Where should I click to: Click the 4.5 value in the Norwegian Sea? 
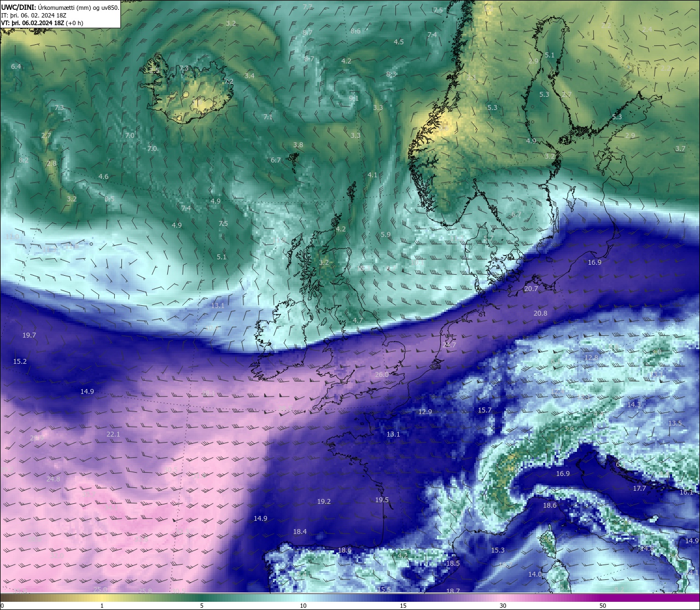[399, 42]
